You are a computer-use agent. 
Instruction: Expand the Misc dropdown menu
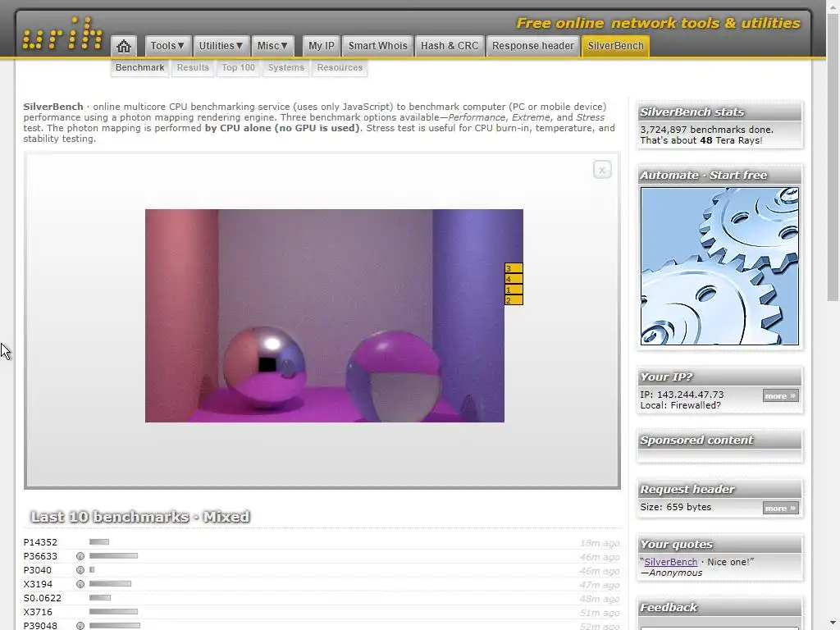click(x=272, y=46)
